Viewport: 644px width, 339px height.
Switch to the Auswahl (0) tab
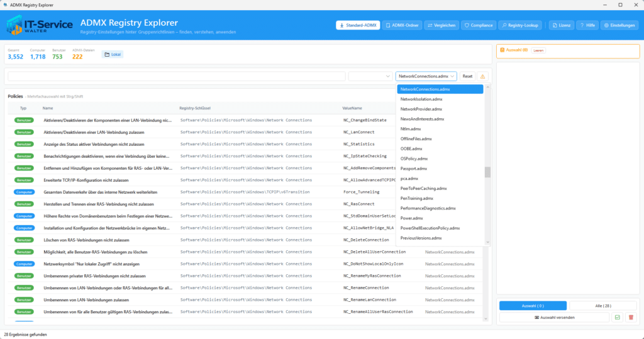(533, 306)
